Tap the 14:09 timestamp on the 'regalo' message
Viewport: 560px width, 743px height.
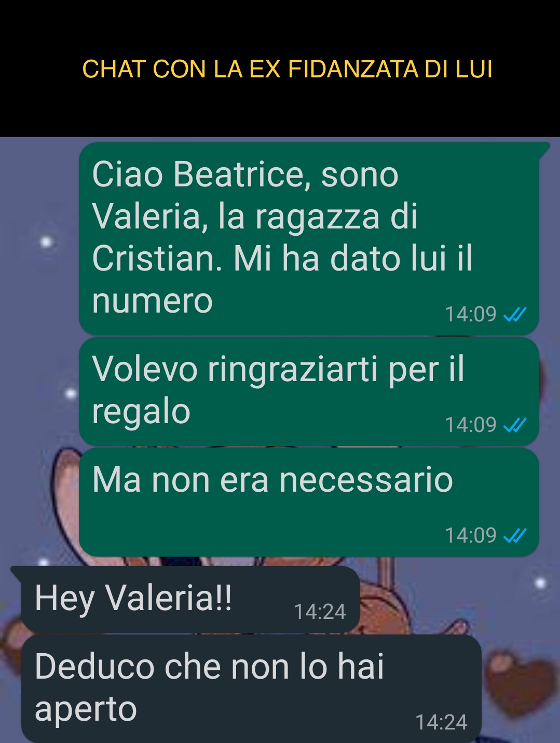[471, 425]
